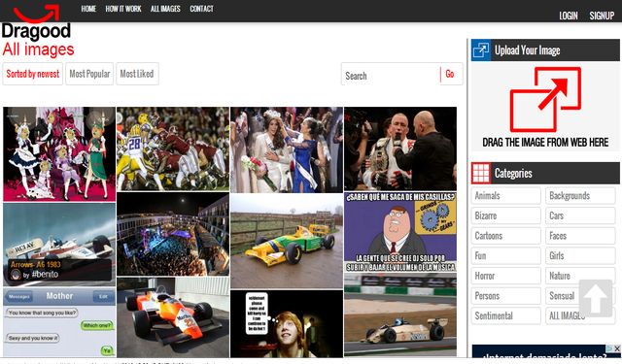Click the DRAG THE IMAGE FROM WEB HERE text

(x=545, y=143)
